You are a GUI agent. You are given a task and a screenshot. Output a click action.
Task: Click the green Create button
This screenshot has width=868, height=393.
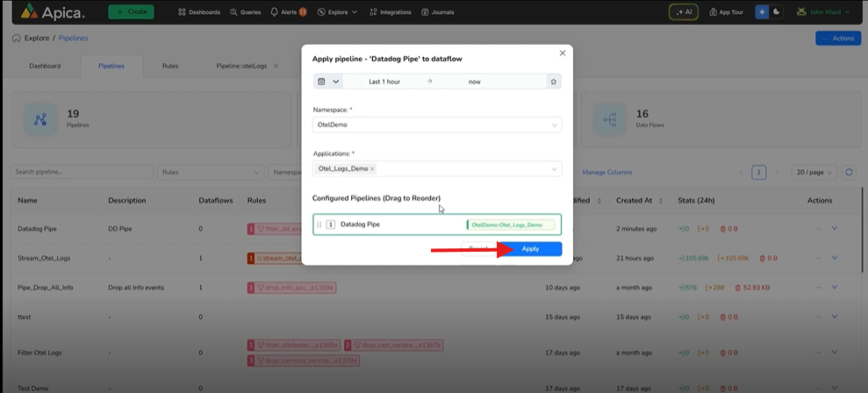click(x=131, y=12)
